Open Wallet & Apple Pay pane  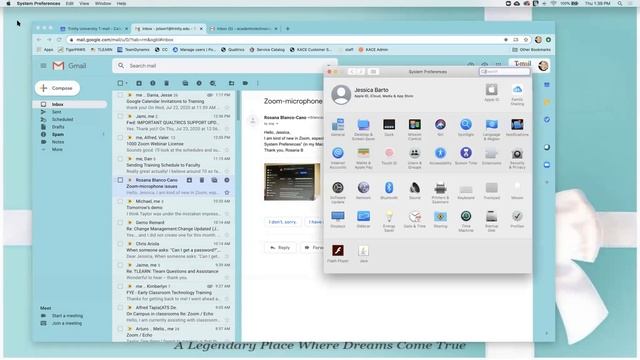coord(363,153)
